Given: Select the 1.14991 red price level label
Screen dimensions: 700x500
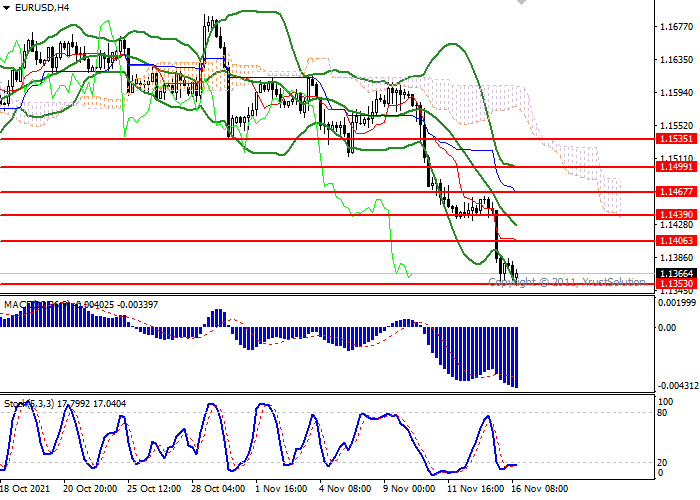Looking at the screenshot, I should [677, 167].
